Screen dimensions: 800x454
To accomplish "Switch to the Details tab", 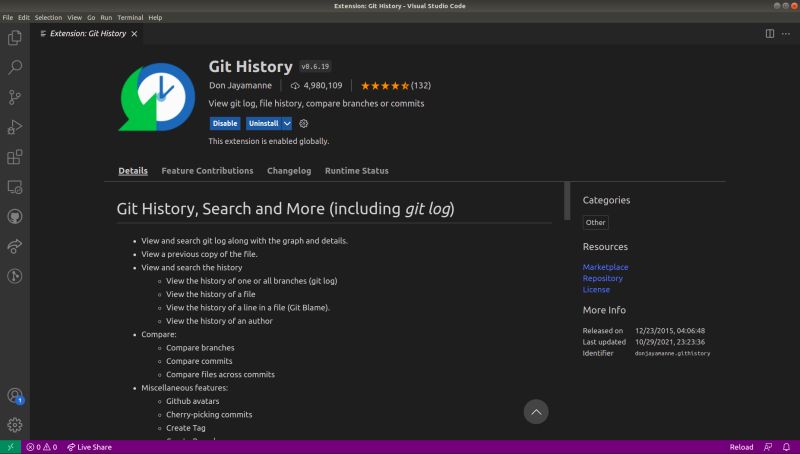I will click(133, 171).
